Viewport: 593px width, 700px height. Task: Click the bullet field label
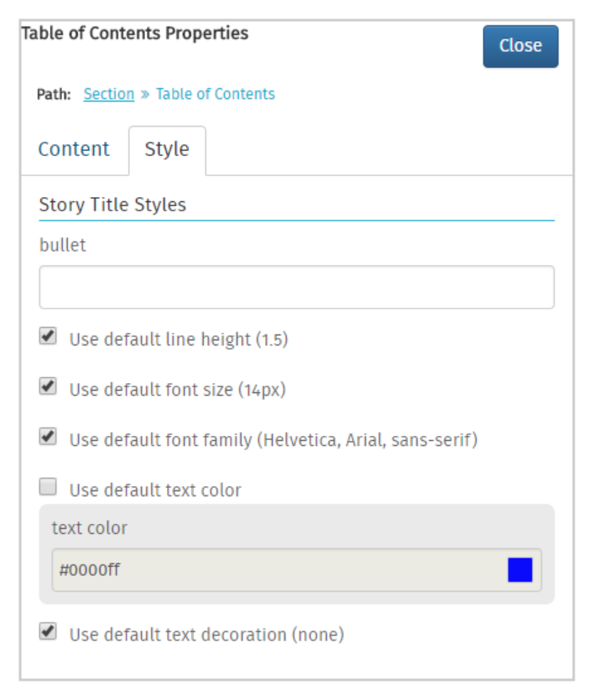pos(63,245)
